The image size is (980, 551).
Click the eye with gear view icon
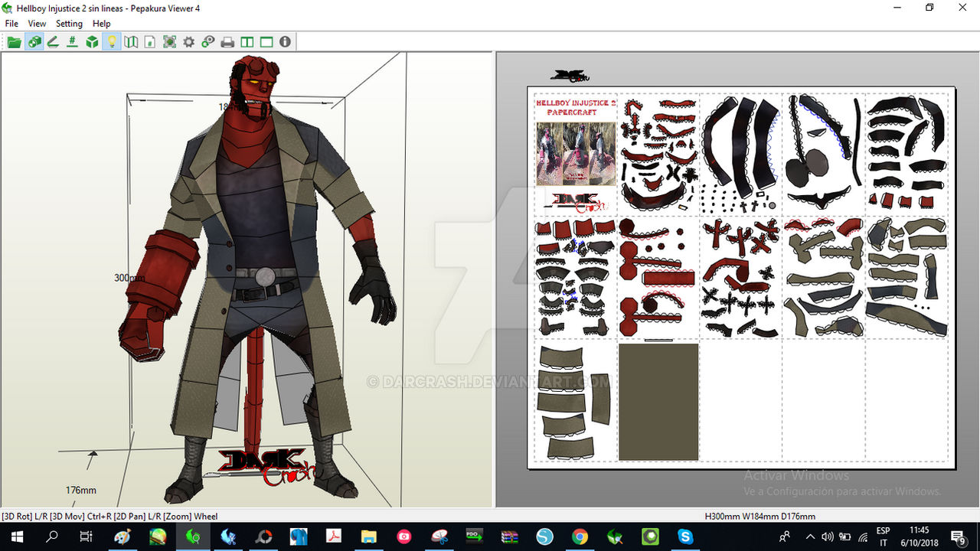[x=207, y=42]
